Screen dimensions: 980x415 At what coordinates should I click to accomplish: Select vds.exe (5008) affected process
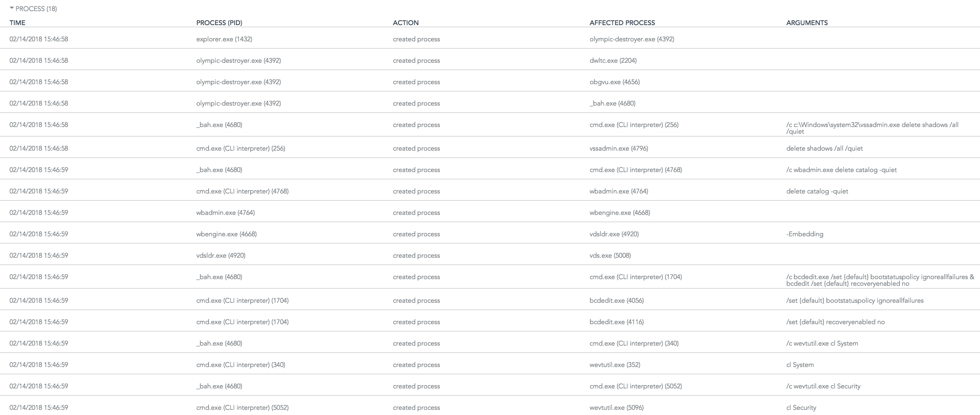pyautogui.click(x=610, y=255)
